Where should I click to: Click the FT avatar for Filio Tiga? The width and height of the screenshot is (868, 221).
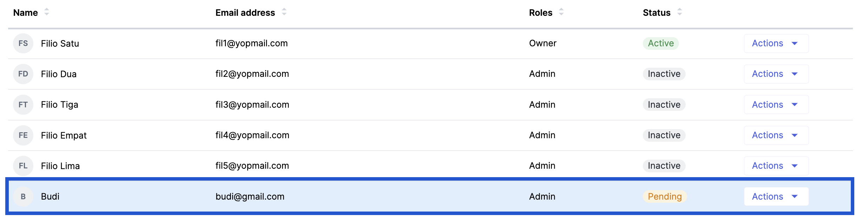pos(23,105)
